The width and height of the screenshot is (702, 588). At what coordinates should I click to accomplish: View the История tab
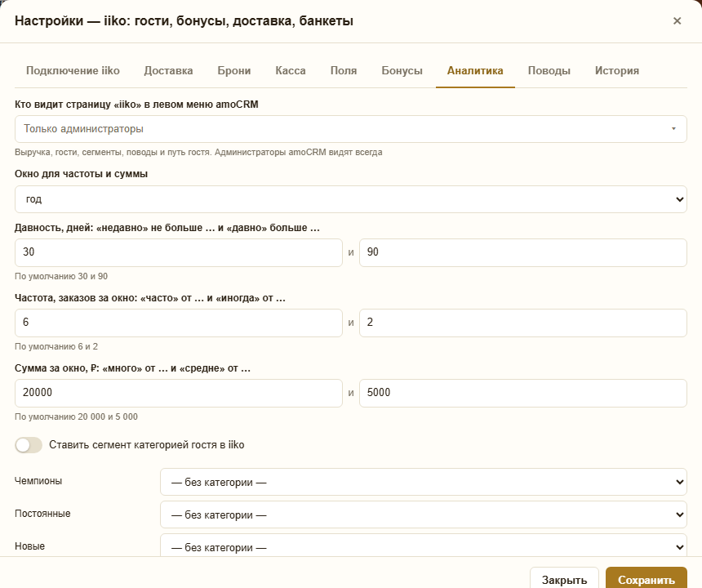tap(617, 71)
